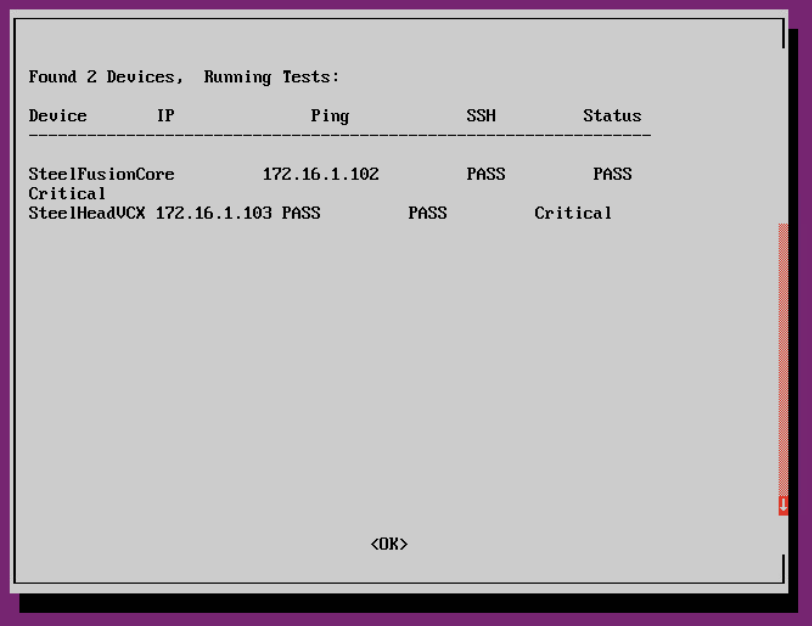Select the 'Found 2 Devices, Running Tests:' line
Screen dimensions: 812x626
pos(184,77)
